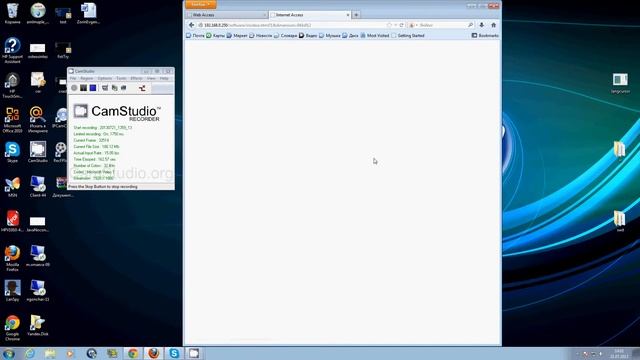Select the Recycle Bin desktop icon

tap(13, 13)
